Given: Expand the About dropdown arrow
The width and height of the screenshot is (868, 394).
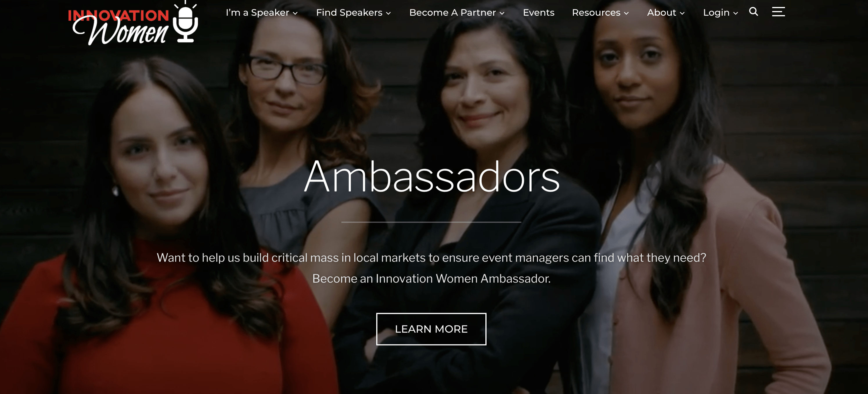Looking at the screenshot, I should 682,13.
